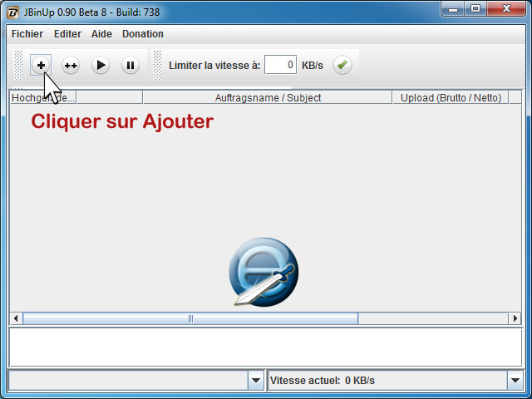Click the horizontal scrollbar left arrow
The image size is (532, 399).
pos(16,318)
